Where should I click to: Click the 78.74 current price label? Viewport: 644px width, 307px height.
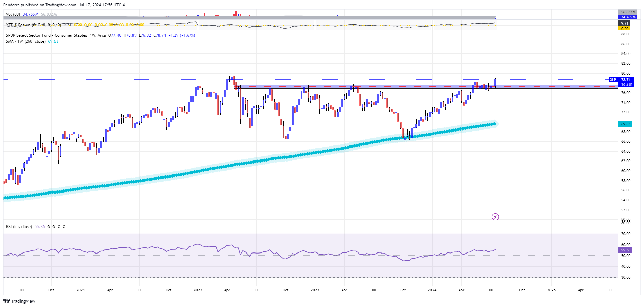(x=626, y=80)
